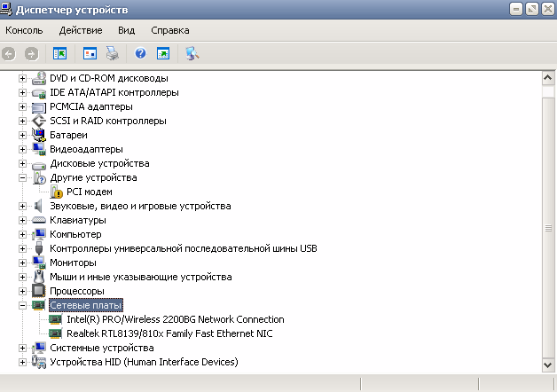Viewport: 557px width, 392px height.
Task: Expand the Видеоадаптеры node
Action: 23,149
